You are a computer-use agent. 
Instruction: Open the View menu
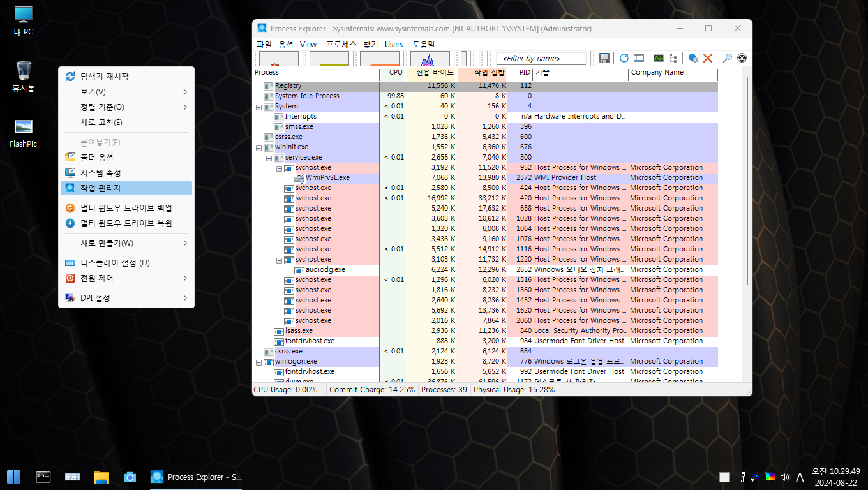pyautogui.click(x=308, y=45)
